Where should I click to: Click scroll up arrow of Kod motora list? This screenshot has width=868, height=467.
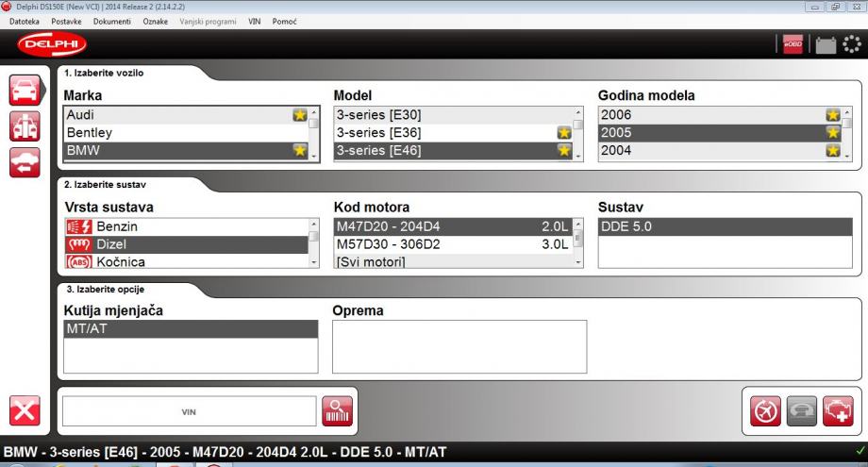pos(578,225)
